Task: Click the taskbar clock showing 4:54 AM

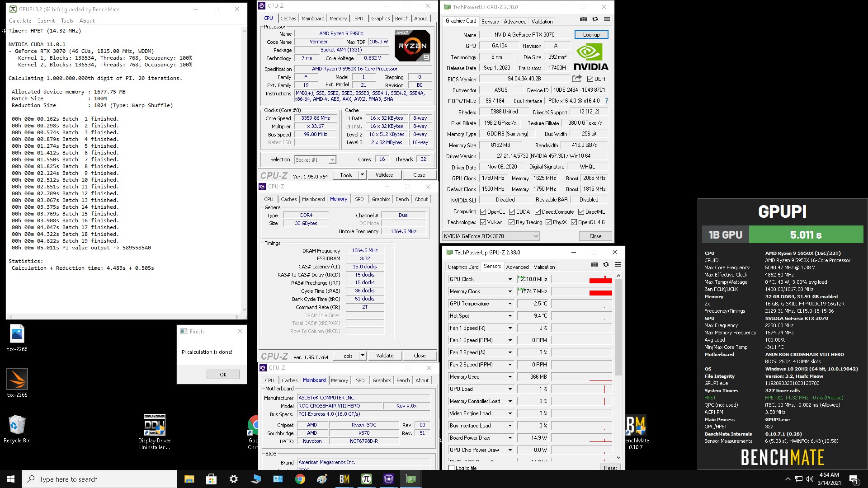Action: 829,479
